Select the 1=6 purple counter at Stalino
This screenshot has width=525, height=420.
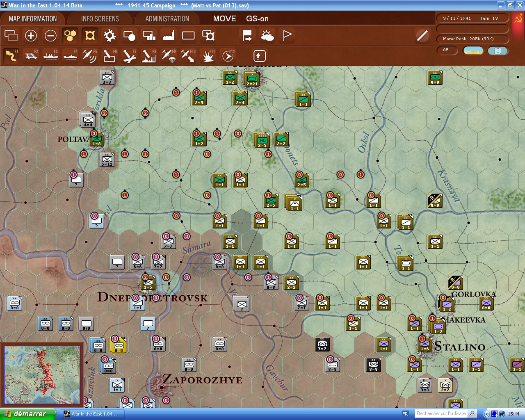[425, 344]
